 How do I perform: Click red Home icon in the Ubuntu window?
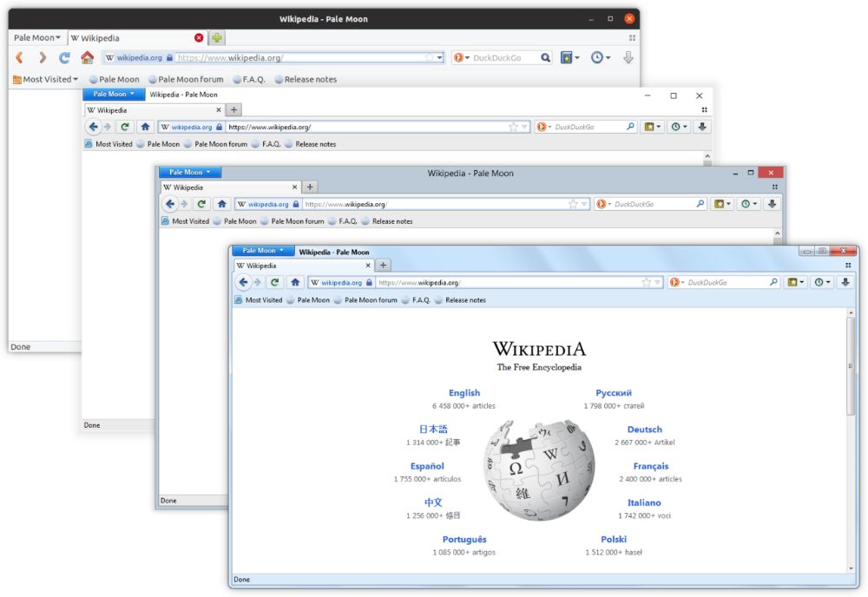click(87, 57)
